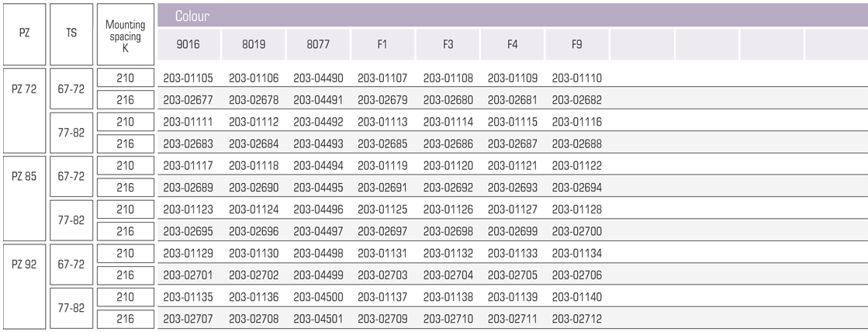Select the 9016 colour column header

pos(188,44)
